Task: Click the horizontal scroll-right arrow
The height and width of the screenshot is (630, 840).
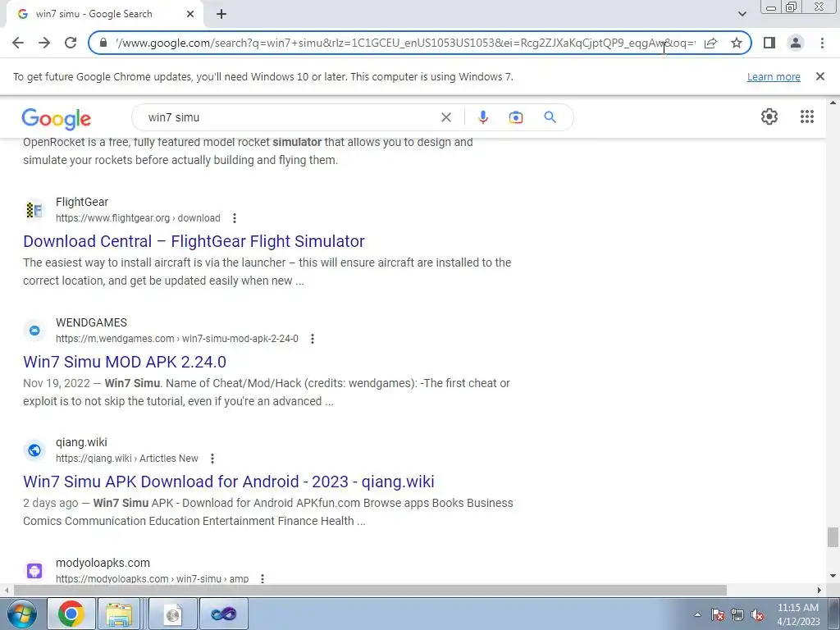Action: (819, 590)
